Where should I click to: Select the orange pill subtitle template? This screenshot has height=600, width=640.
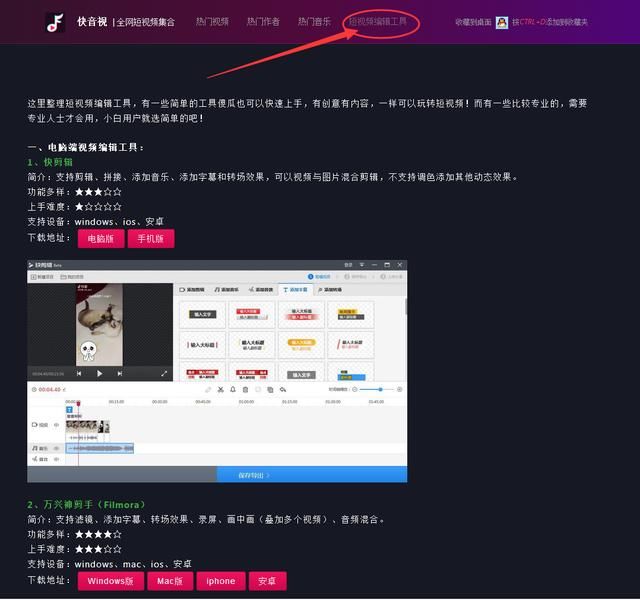pos(301,345)
